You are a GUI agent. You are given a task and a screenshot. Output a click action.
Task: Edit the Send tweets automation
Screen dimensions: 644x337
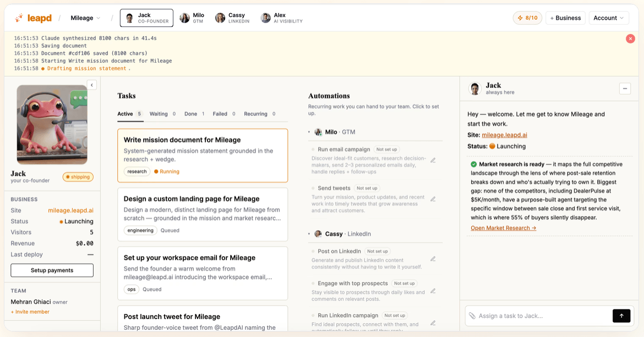tap(433, 199)
